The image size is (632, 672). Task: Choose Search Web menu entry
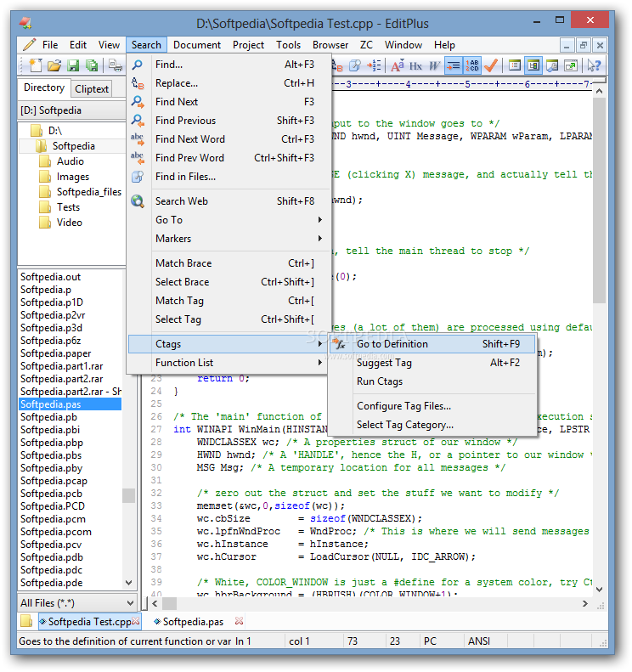click(x=229, y=201)
